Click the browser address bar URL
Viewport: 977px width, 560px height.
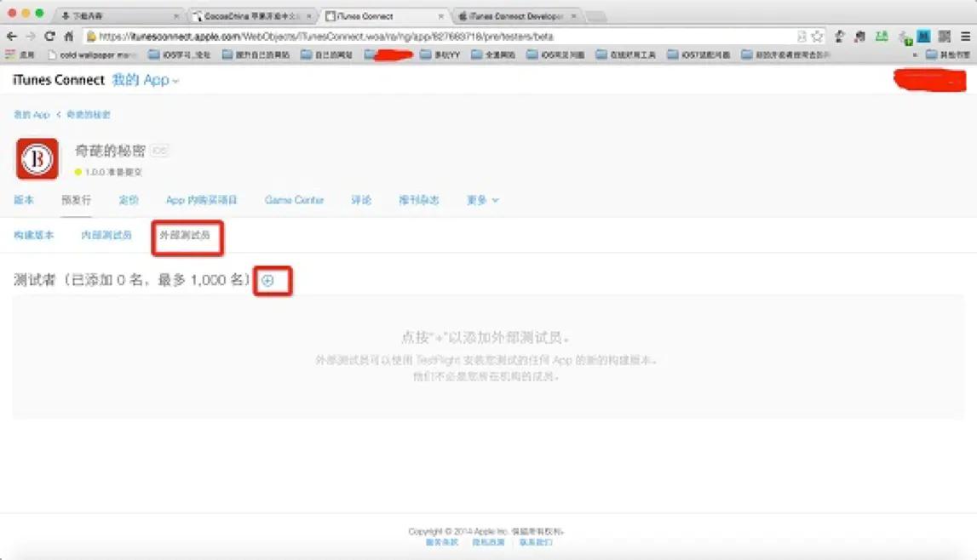click(326, 37)
